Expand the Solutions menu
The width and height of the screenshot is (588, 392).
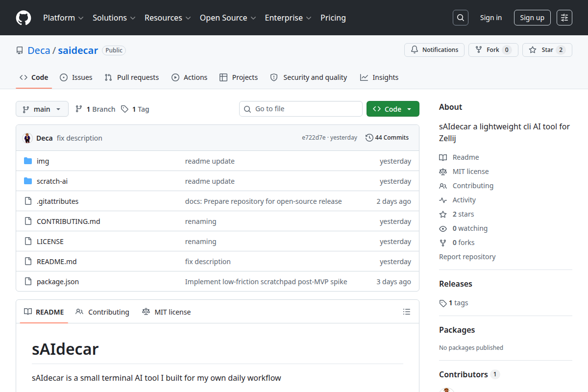pyautogui.click(x=114, y=18)
